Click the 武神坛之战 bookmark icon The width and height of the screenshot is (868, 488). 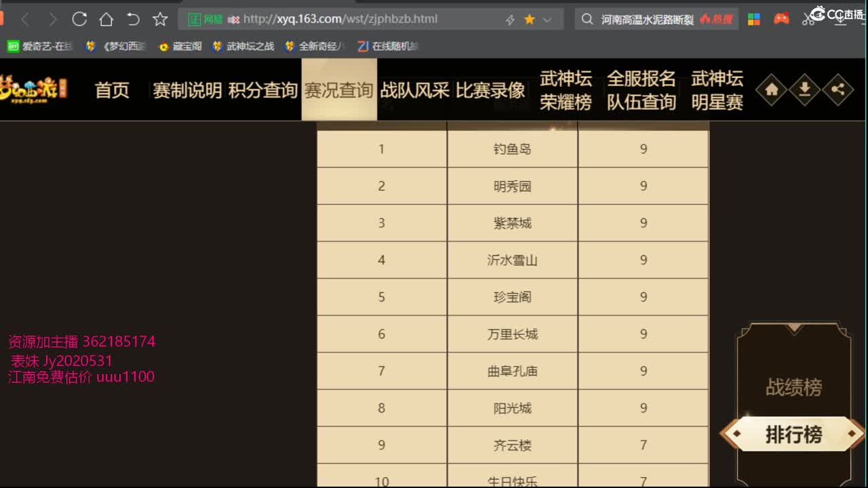click(x=217, y=46)
